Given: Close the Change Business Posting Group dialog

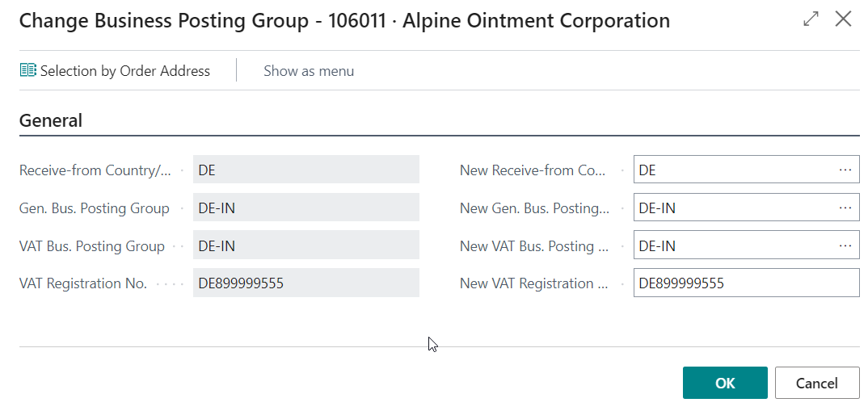Looking at the screenshot, I should pyautogui.click(x=843, y=19).
